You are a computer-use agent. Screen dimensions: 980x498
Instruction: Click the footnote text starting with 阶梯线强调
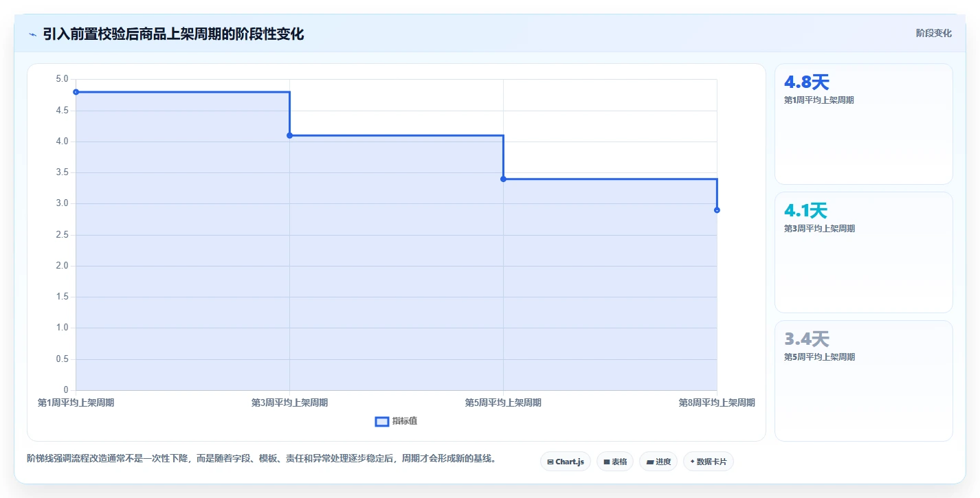261,458
